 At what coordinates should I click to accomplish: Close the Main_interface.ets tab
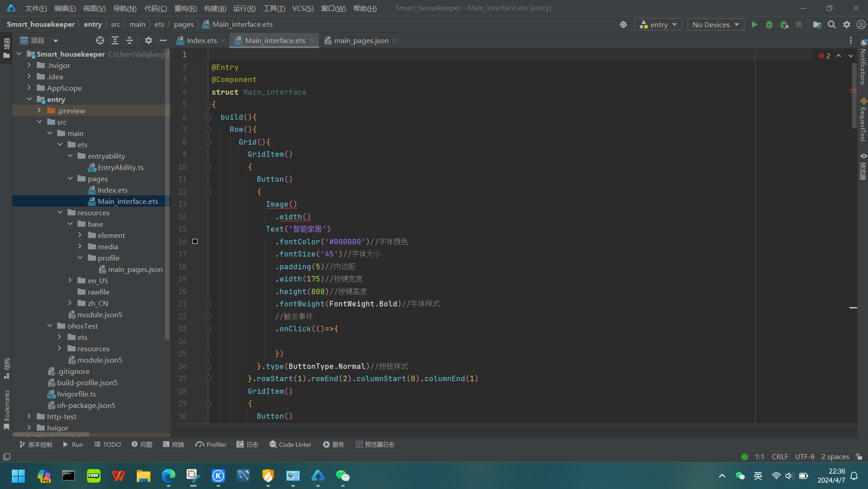tap(312, 40)
